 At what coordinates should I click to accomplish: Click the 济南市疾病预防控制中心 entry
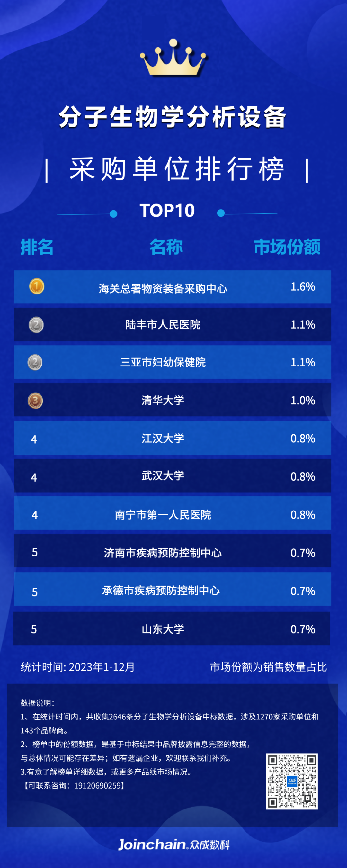pyautogui.click(x=163, y=553)
